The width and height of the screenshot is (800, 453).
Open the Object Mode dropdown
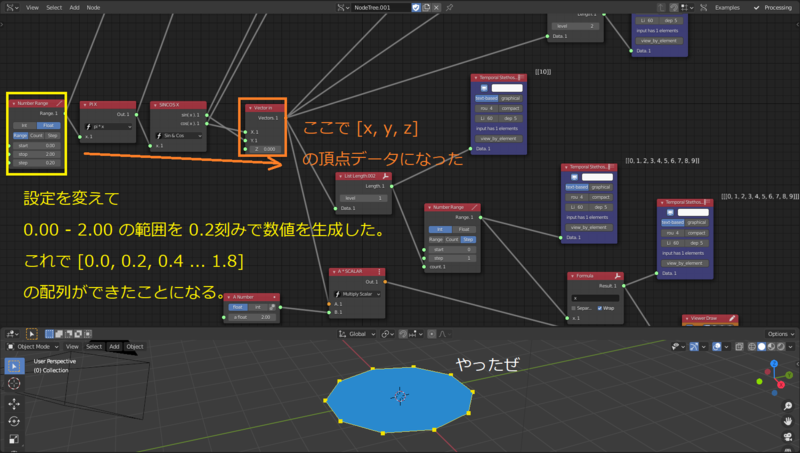(33, 347)
